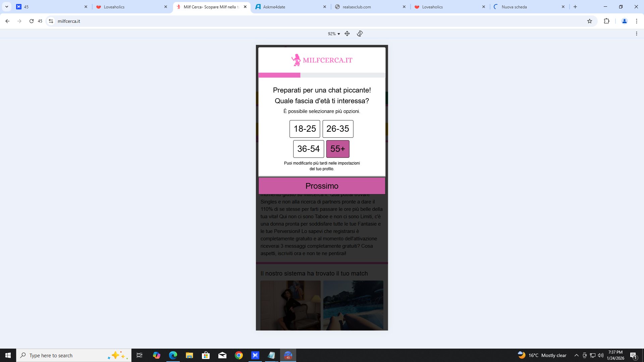Viewport: 644px width, 362px height.
Task: Deselect the 55+ age range option
Action: pos(337,149)
